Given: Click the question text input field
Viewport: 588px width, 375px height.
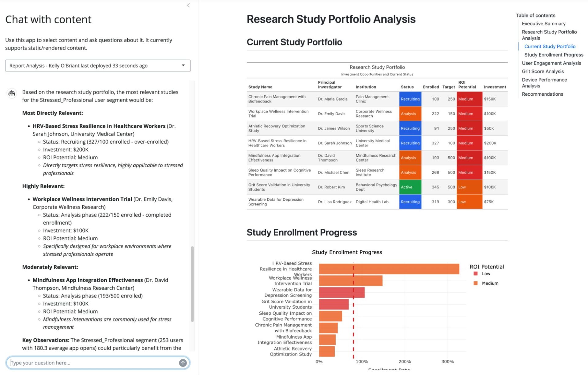Looking at the screenshot, I should [x=93, y=363].
